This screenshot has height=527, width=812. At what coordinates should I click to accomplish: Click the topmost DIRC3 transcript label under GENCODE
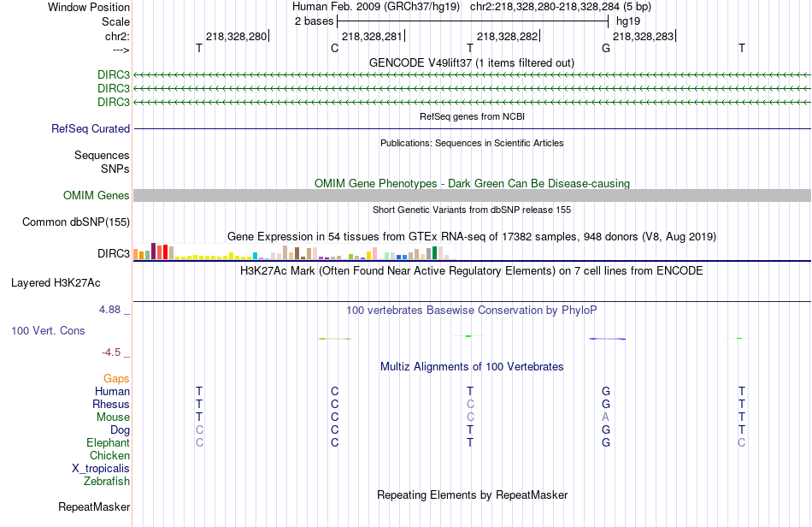tap(114, 74)
